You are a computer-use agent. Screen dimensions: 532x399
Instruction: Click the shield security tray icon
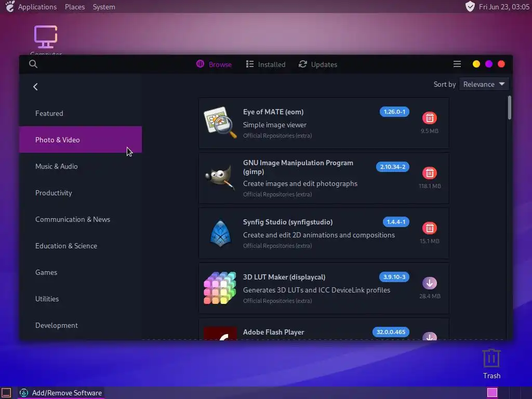pos(470,6)
